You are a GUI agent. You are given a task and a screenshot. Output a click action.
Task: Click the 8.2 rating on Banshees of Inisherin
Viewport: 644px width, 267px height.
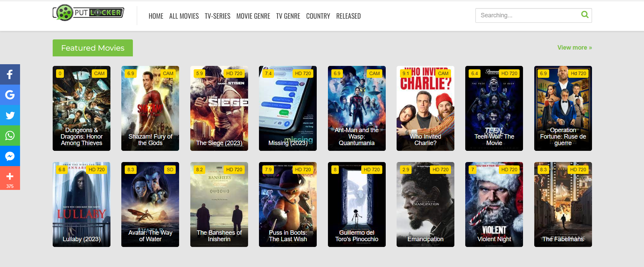199,170
